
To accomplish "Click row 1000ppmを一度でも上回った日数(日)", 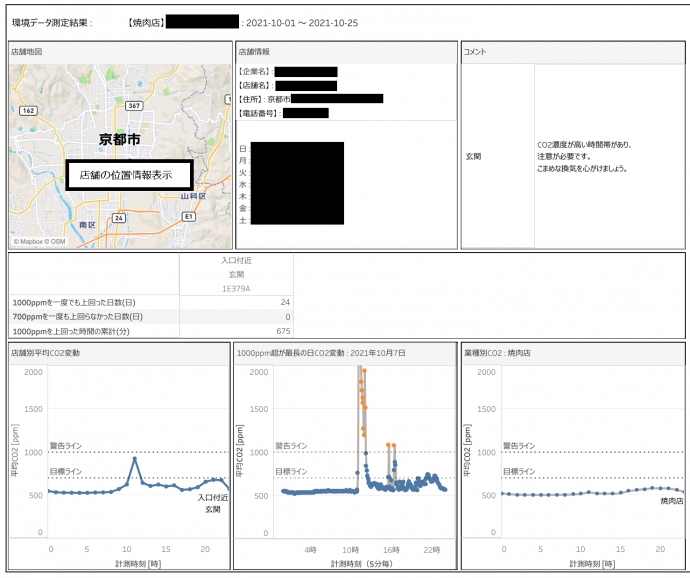I will click(x=149, y=302).
